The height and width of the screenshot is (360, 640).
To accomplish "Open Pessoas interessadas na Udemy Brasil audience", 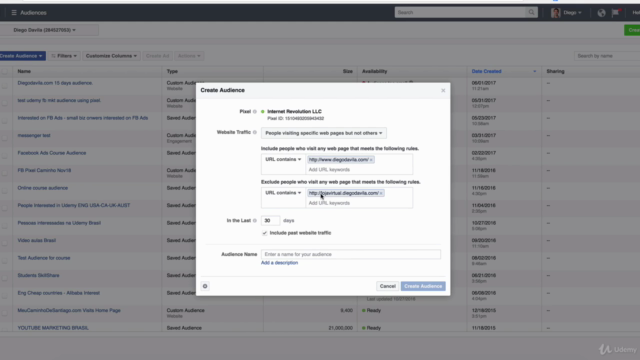I will tap(59, 223).
